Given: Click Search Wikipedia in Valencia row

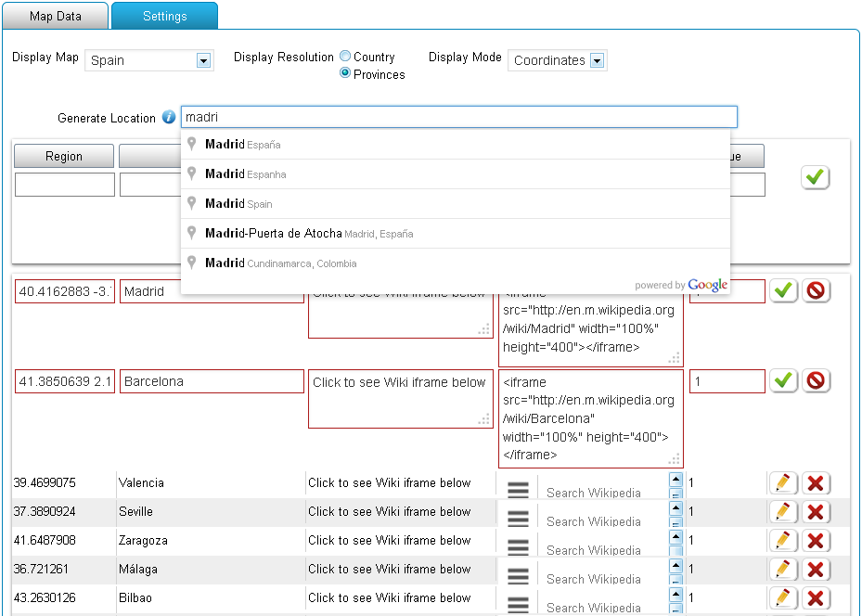Looking at the screenshot, I should click(594, 493).
